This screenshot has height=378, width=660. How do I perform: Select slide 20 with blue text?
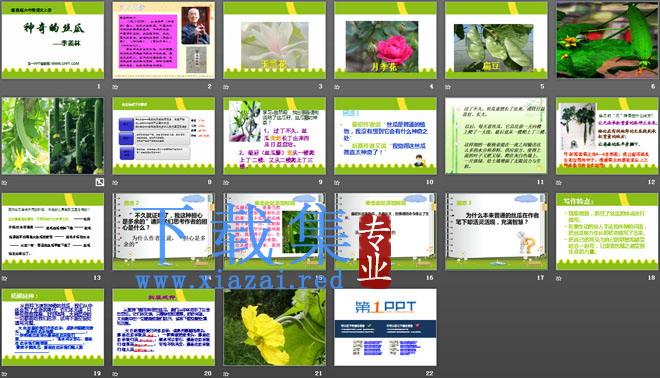point(163,327)
